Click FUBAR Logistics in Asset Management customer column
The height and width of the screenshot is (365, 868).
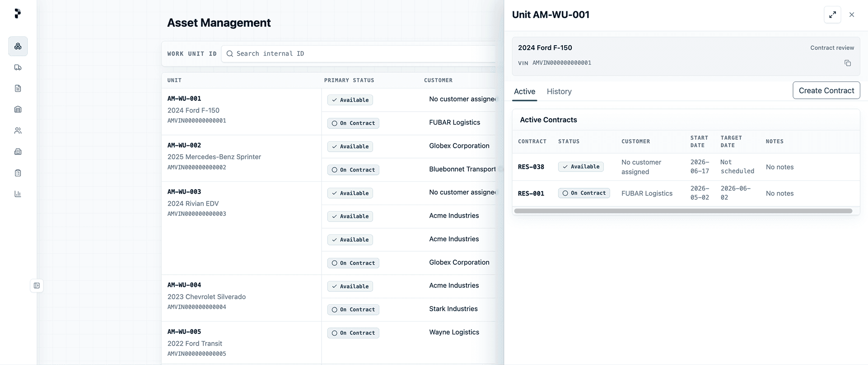click(x=454, y=122)
